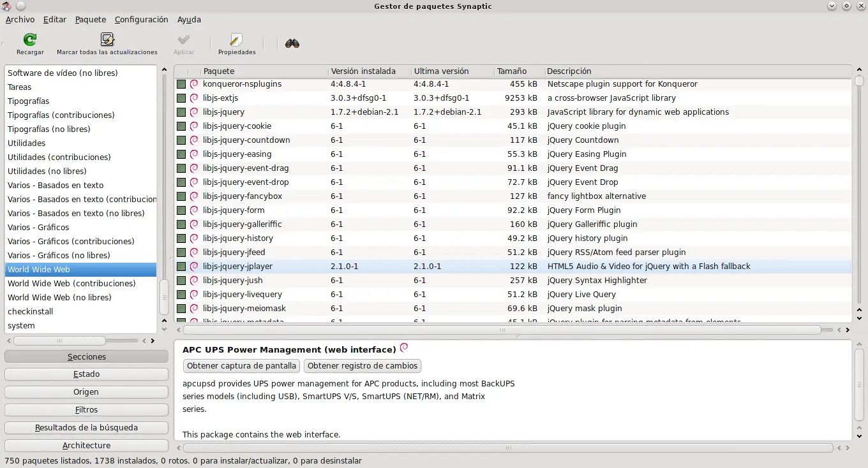Click the Aplicar checkmark icon
The height and width of the screenshot is (468, 868).
[x=184, y=40]
